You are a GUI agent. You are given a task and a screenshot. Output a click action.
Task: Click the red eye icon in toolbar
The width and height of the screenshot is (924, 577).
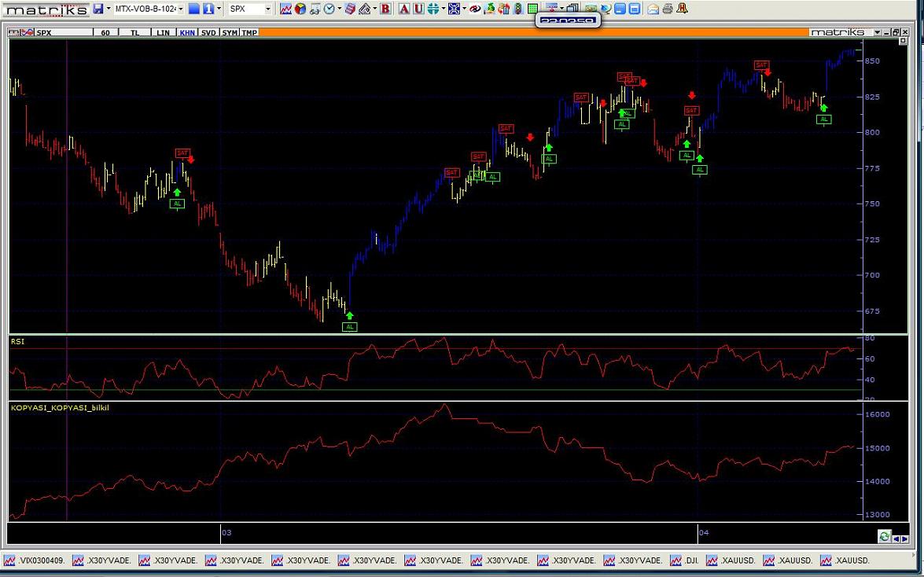click(x=475, y=9)
